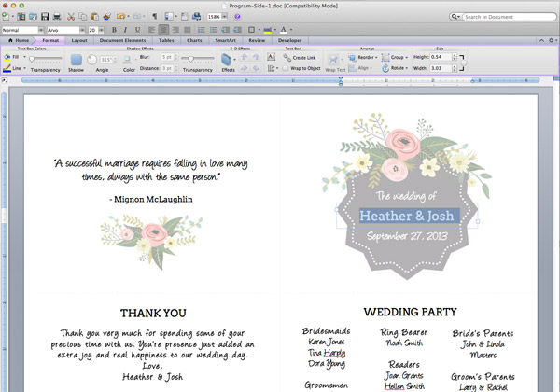Show paragraph marks with pilcrow icon
This screenshot has height=392, width=560.
pyautogui.click(x=155, y=17)
